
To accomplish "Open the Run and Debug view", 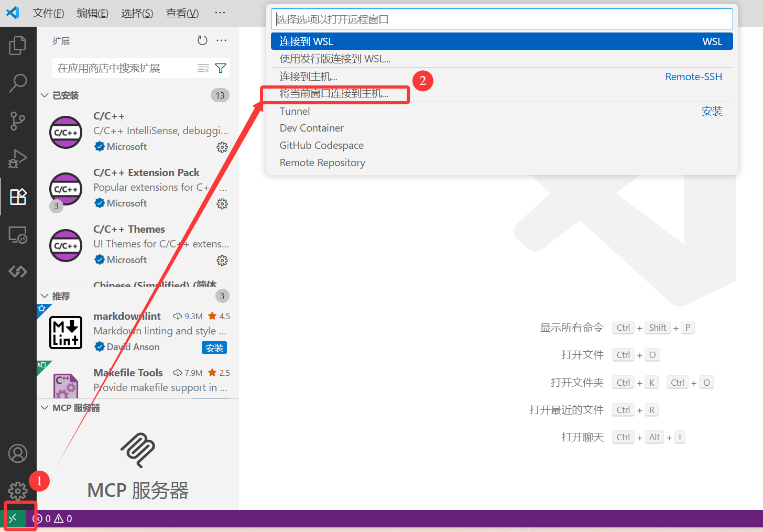I will (x=18, y=158).
